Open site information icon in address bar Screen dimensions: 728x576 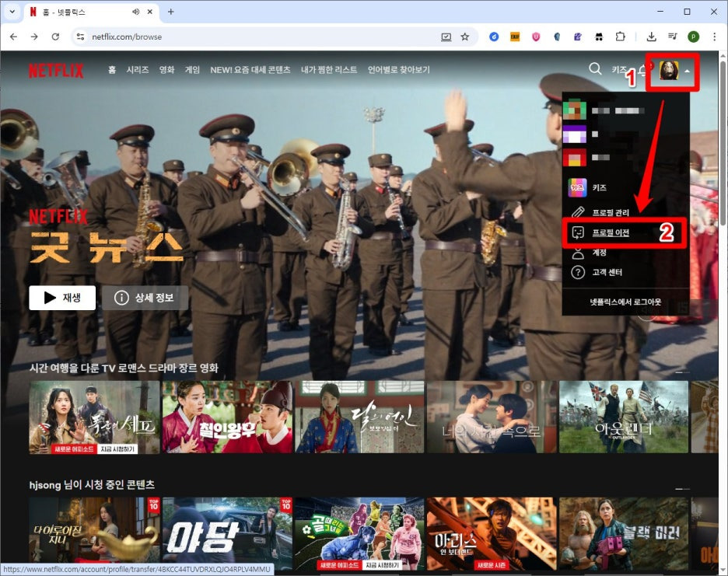click(80, 37)
